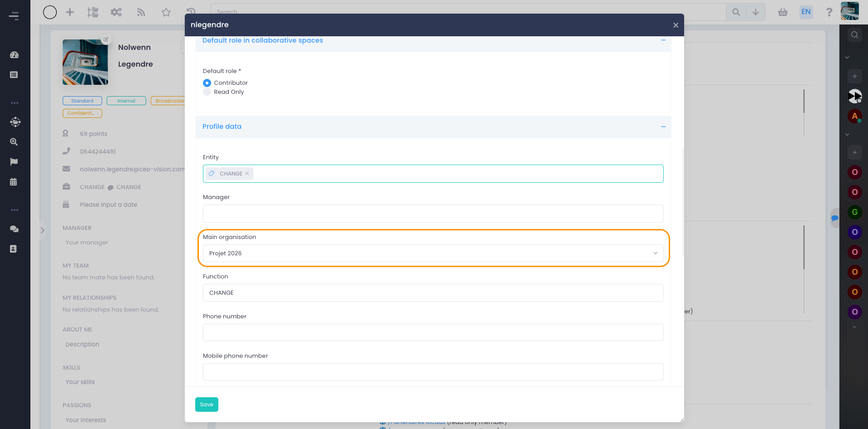Click the Your interests placeholder
The image size is (868, 429).
86,420
